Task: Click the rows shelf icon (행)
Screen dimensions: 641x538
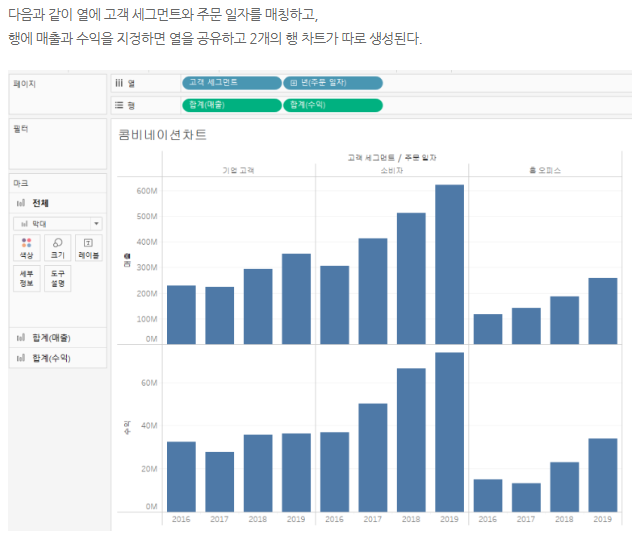Action: [119, 105]
